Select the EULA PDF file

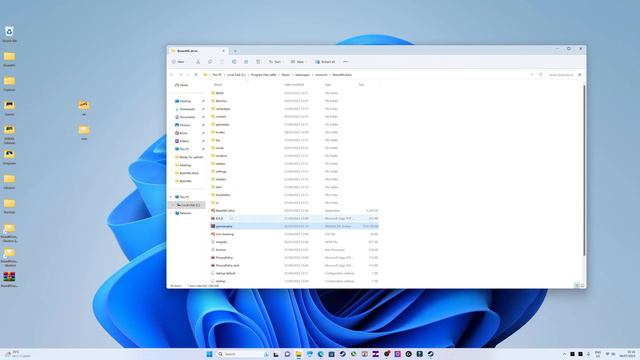(x=294, y=218)
